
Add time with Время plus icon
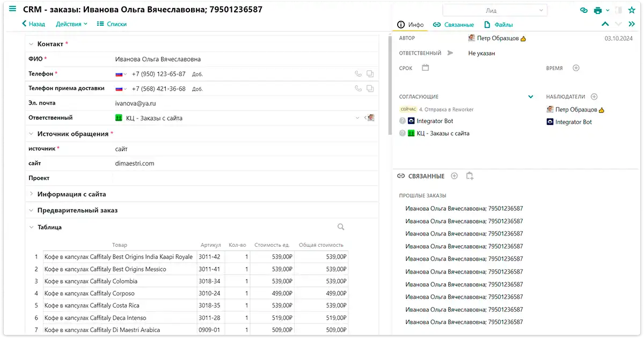tap(576, 68)
